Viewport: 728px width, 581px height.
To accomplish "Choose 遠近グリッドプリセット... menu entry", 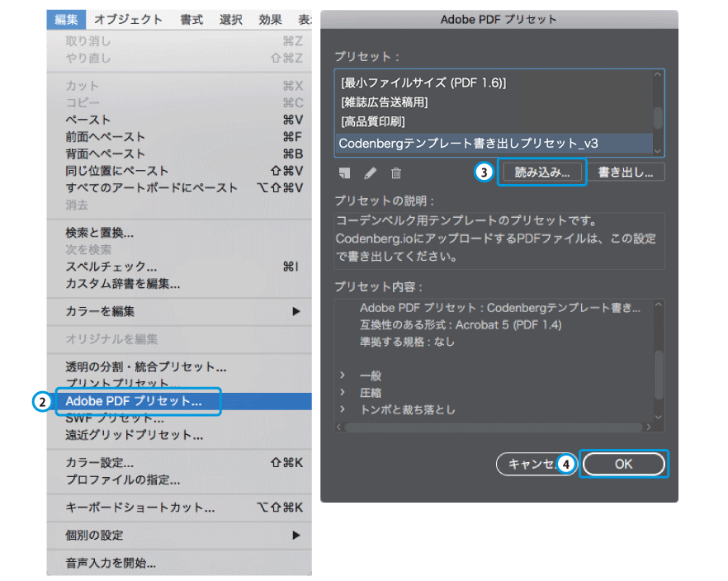I will pyautogui.click(x=179, y=435).
